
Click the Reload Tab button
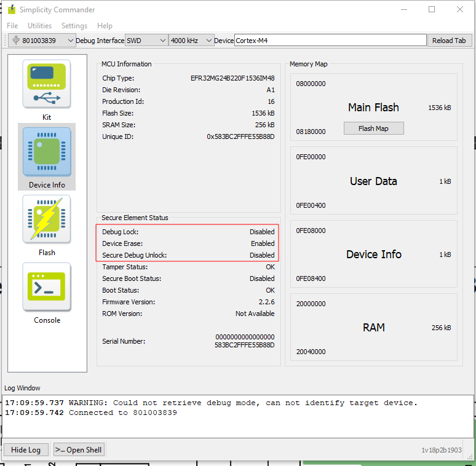pos(450,41)
